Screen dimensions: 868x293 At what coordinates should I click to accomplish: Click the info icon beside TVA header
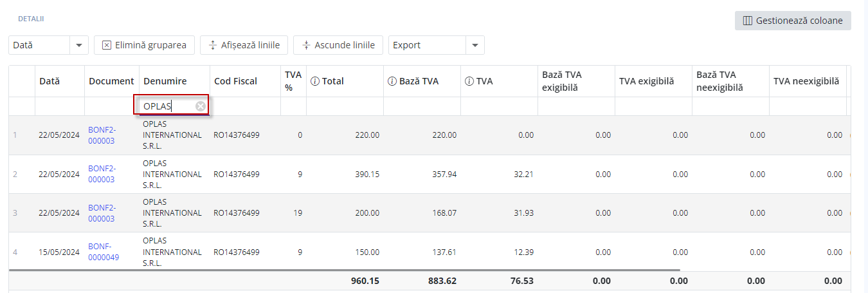(x=469, y=81)
